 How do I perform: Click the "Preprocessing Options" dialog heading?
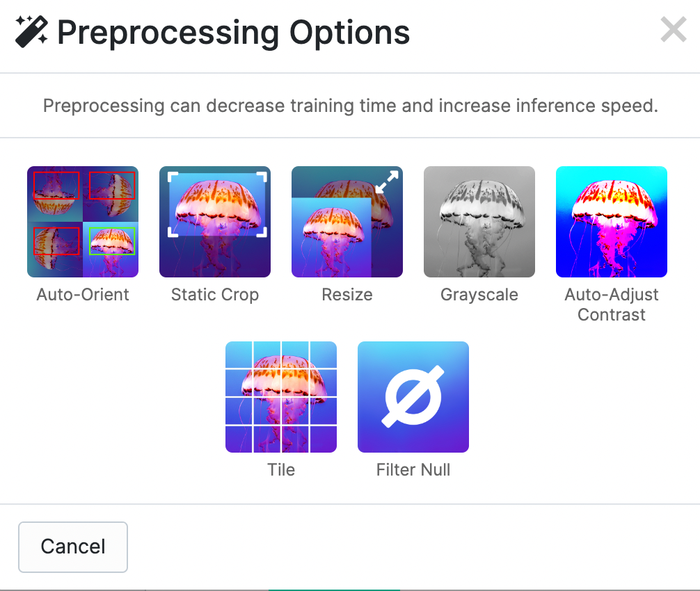click(x=234, y=33)
